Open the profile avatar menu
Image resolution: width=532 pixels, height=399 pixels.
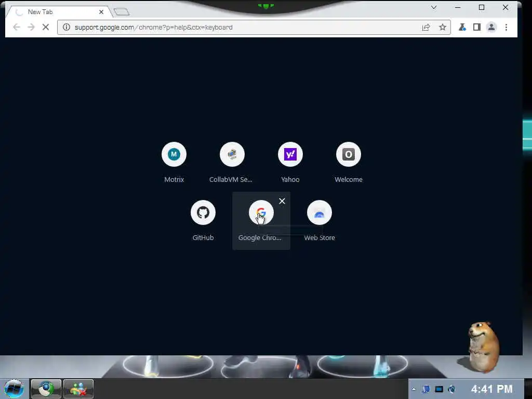tap(491, 27)
